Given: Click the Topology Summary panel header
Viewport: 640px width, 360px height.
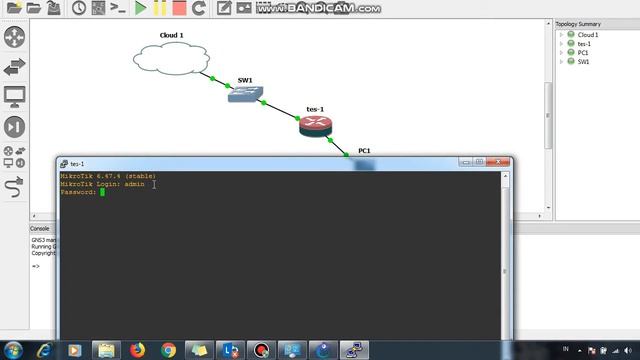Looking at the screenshot, I should [x=598, y=24].
